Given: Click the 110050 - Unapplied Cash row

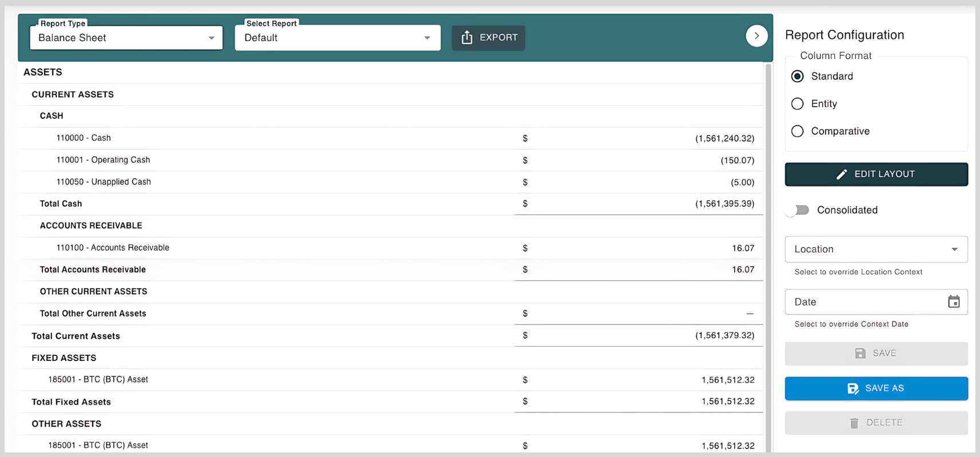Looking at the screenshot, I should click(391, 182).
